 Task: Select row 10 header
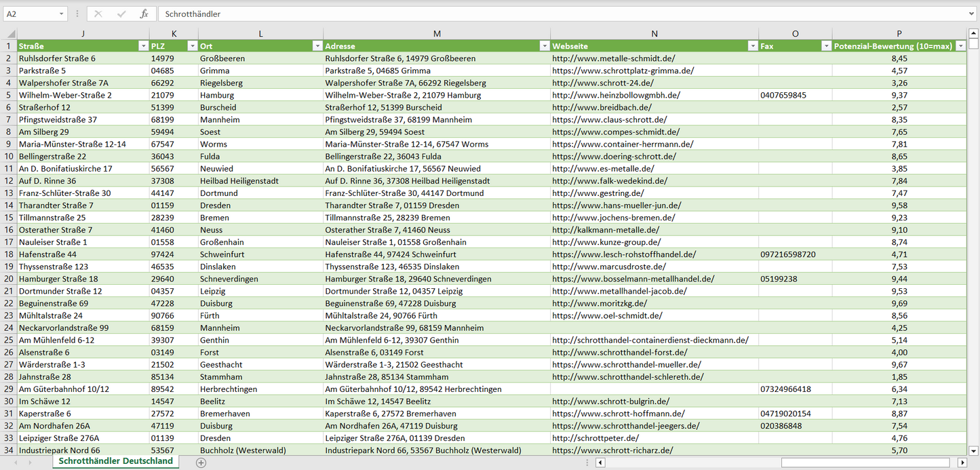9,156
